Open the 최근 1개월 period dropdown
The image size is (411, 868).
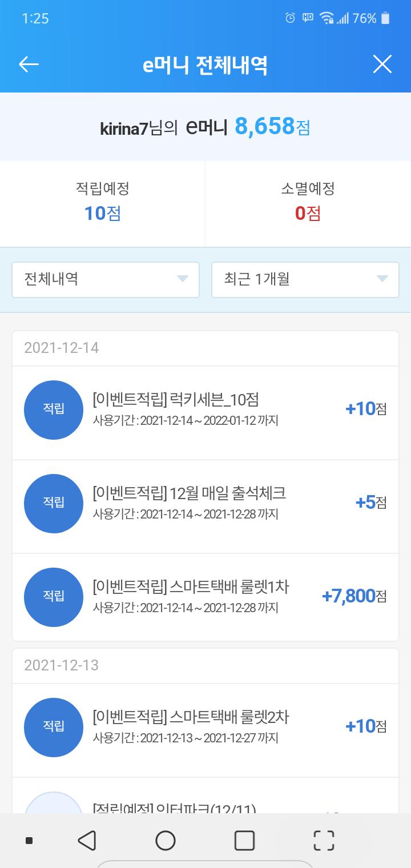click(305, 279)
